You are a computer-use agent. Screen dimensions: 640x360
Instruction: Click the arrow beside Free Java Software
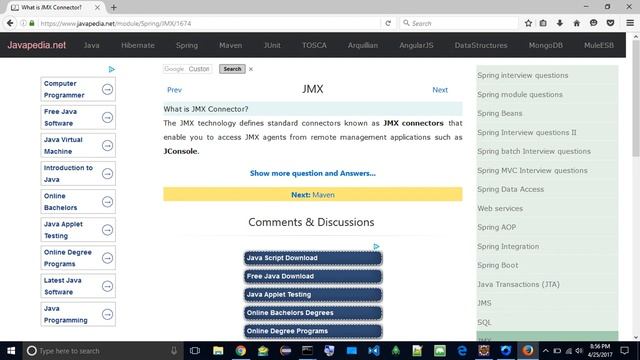click(107, 118)
